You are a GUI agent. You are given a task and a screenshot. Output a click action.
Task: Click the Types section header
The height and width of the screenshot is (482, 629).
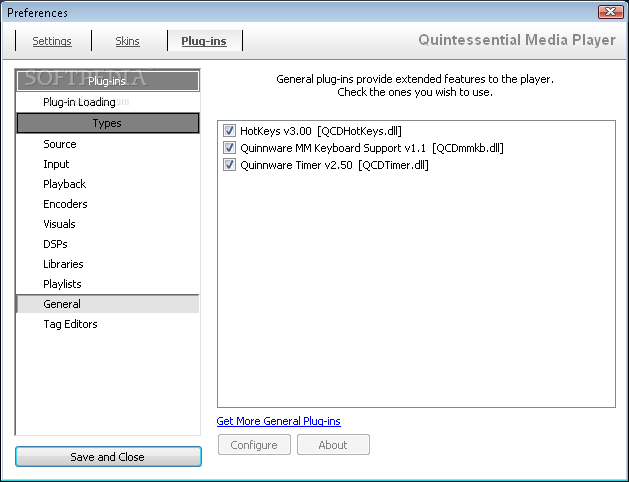coord(108,123)
